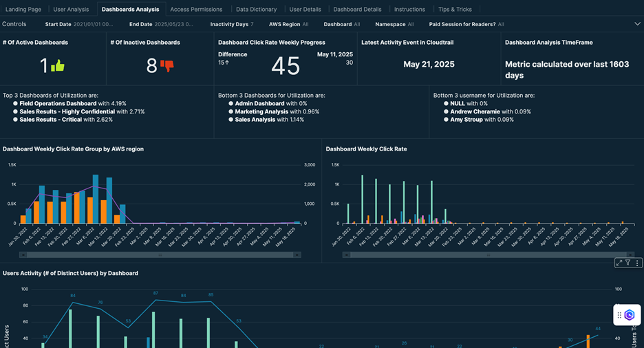Click the 'May 11, 2025' comparison date
The width and height of the screenshot is (644, 348).
pos(335,54)
